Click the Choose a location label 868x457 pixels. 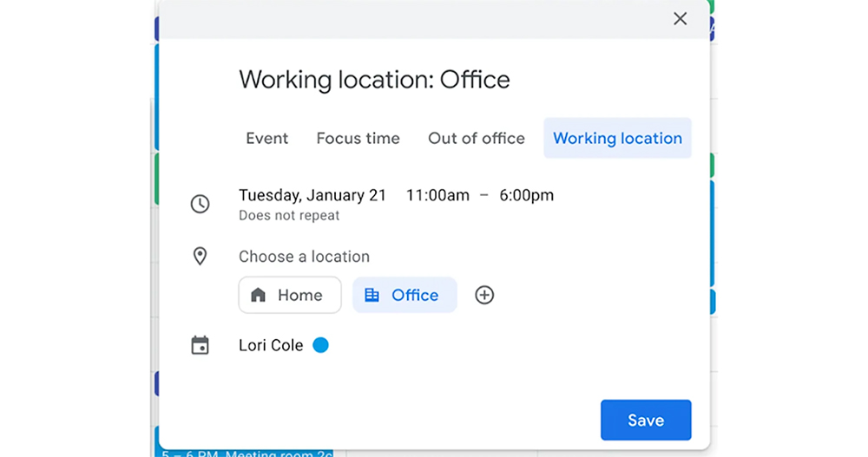[x=304, y=257]
